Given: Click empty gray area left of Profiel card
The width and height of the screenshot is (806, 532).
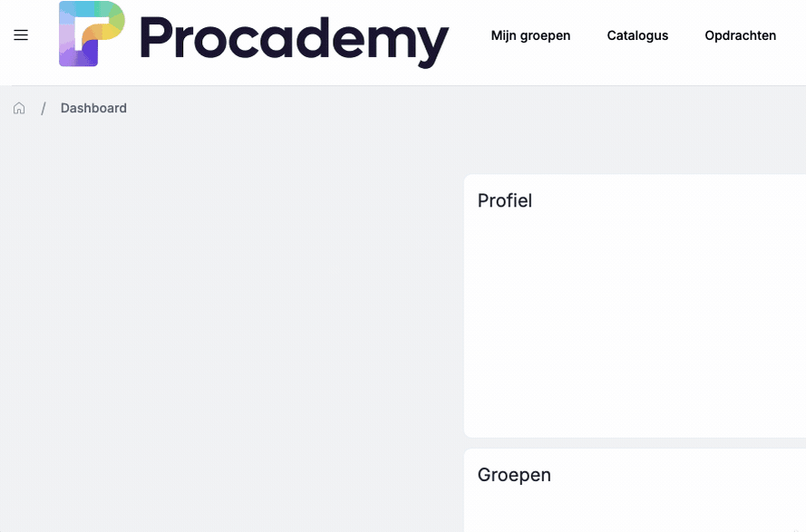Looking at the screenshot, I should pyautogui.click(x=227, y=317).
